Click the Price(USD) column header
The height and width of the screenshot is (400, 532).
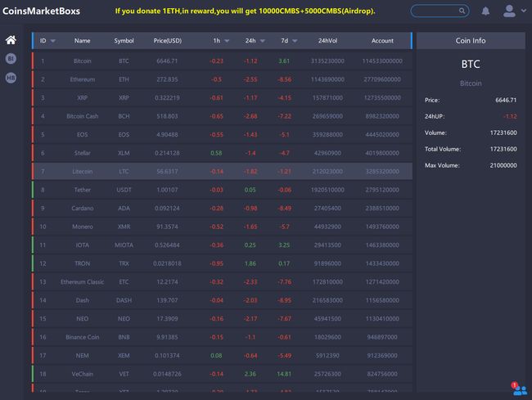167,41
